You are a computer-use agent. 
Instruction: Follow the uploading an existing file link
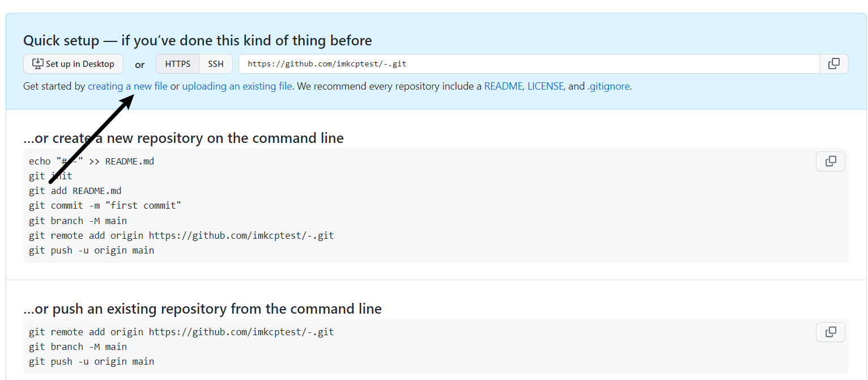237,87
